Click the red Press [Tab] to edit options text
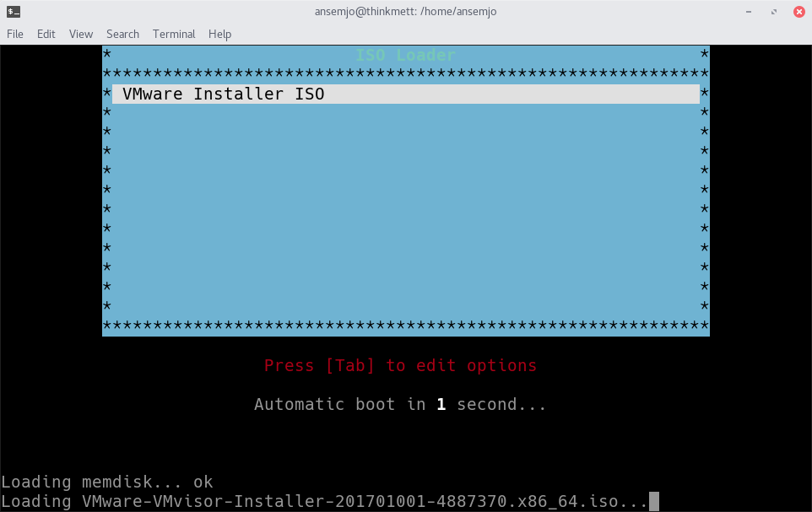The width and height of the screenshot is (812, 512). [x=400, y=365]
